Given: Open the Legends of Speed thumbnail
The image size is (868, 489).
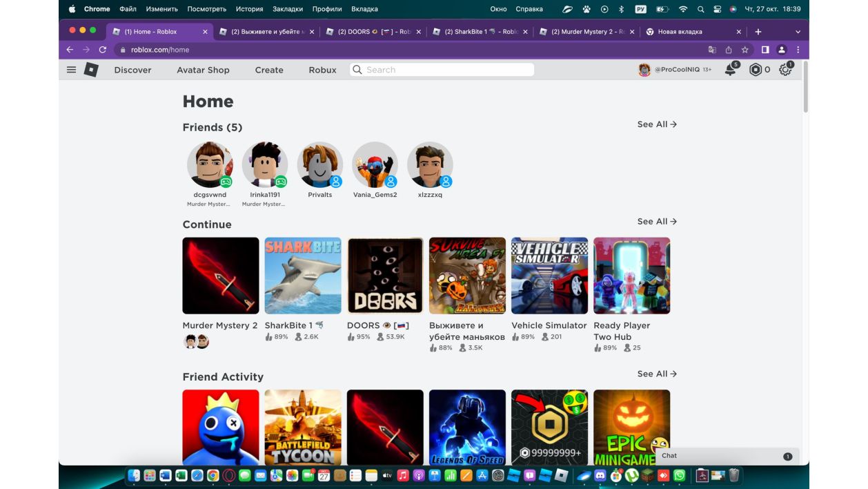Looking at the screenshot, I should [467, 427].
